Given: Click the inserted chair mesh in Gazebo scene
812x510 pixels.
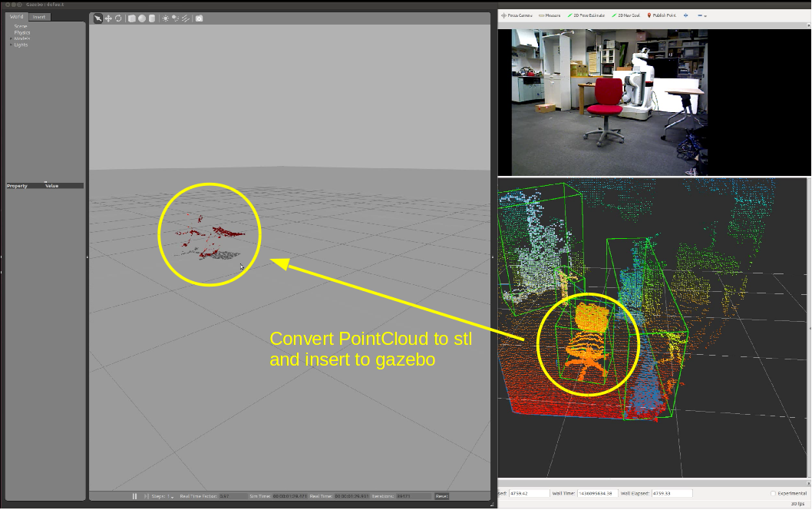Looking at the screenshot, I should pos(212,238).
